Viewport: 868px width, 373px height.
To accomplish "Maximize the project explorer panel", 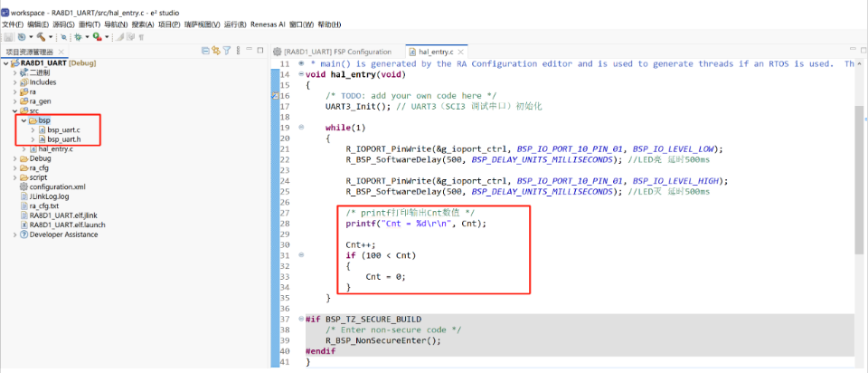I will coord(260,51).
